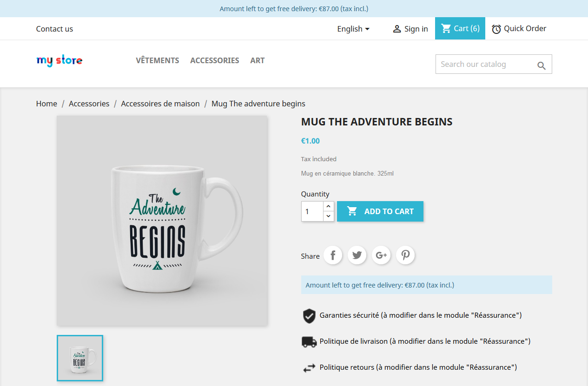Open the Vêtements menu
Viewport: 588px width, 386px height.
point(158,60)
